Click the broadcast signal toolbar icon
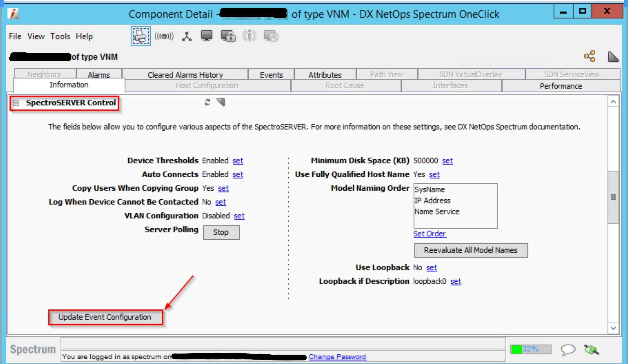 (164, 36)
